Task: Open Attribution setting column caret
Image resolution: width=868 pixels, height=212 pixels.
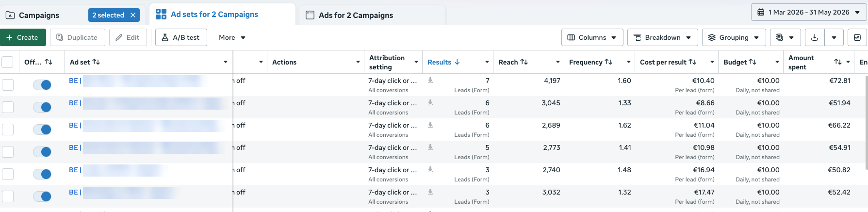Action: (x=416, y=62)
